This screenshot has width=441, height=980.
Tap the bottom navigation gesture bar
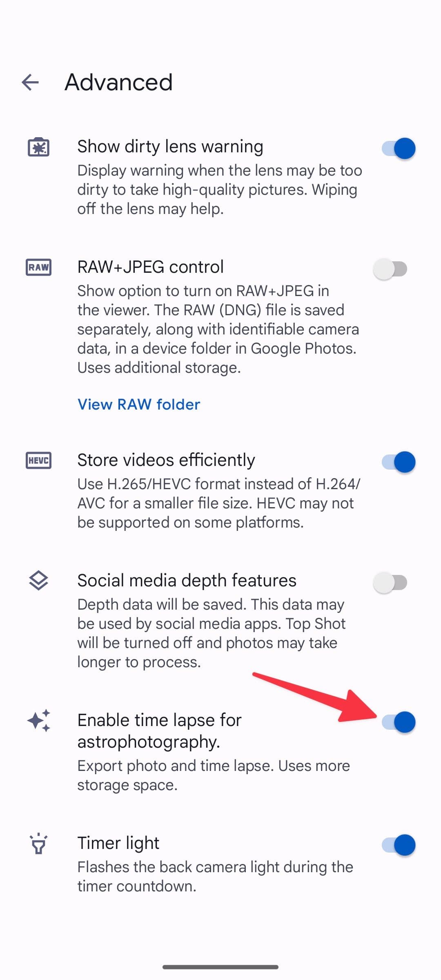(220, 967)
